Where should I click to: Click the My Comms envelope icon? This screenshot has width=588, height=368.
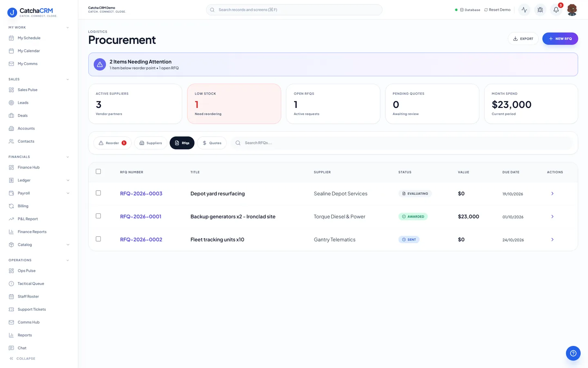coord(11,64)
